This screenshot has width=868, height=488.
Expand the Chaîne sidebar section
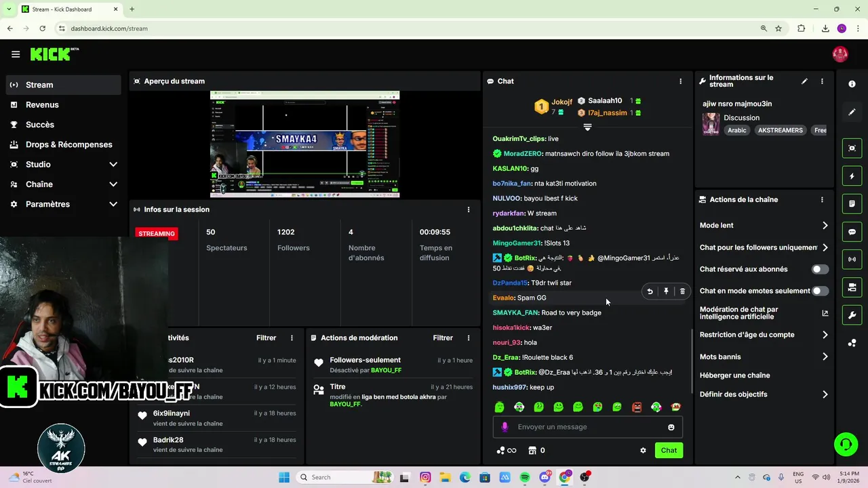click(x=113, y=184)
